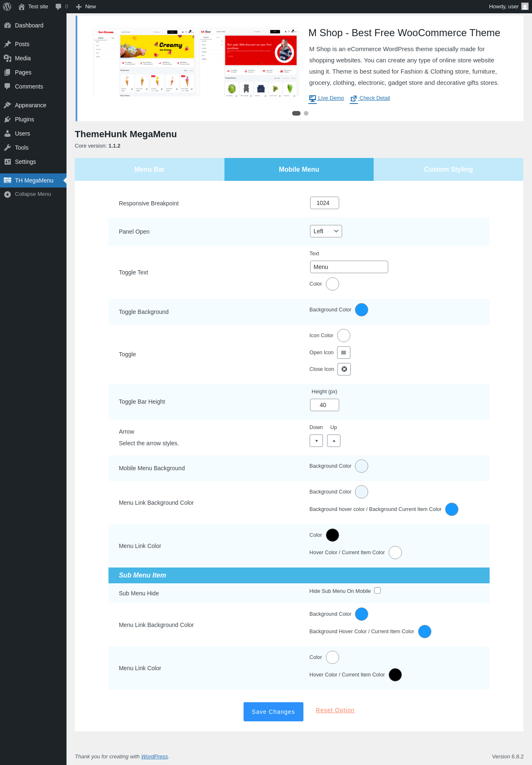Click the Dashboard gauge icon

coord(7,25)
